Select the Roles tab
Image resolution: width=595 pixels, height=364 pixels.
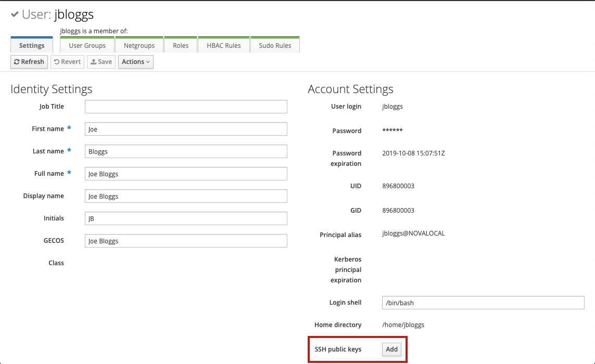tap(181, 45)
